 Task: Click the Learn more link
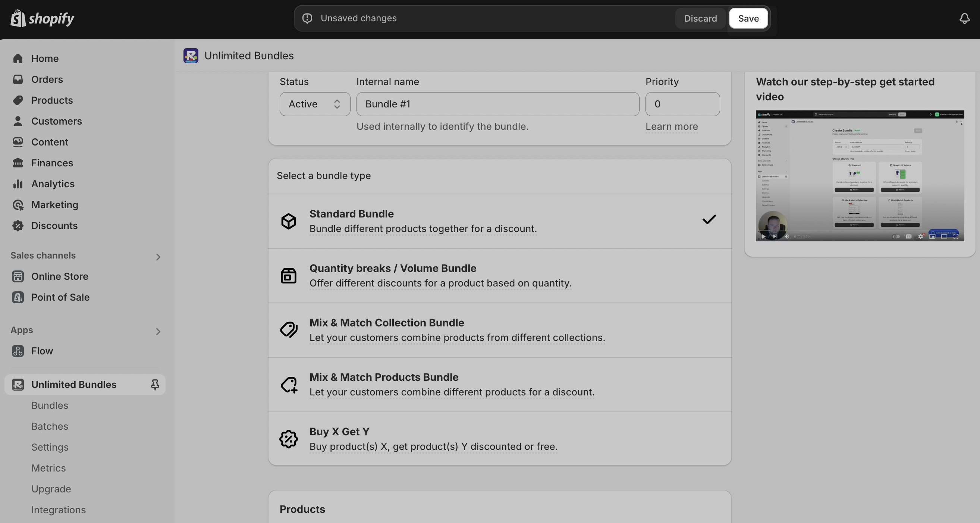tap(672, 126)
